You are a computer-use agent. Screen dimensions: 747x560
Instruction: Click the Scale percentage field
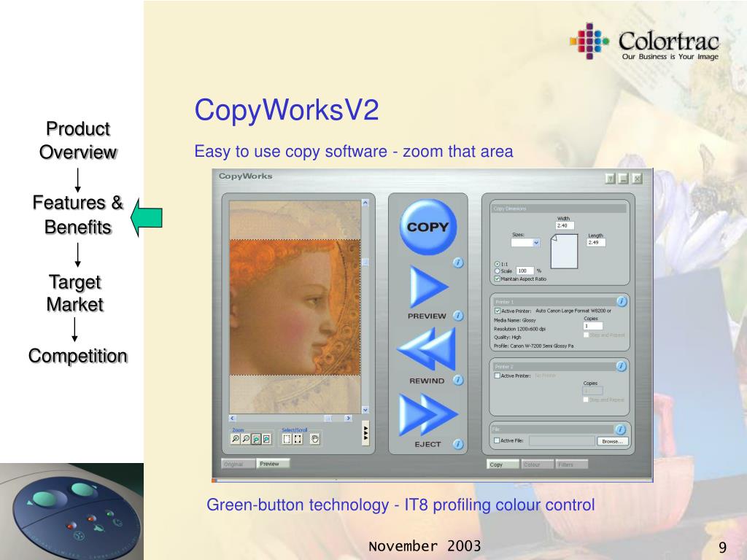pos(525,271)
